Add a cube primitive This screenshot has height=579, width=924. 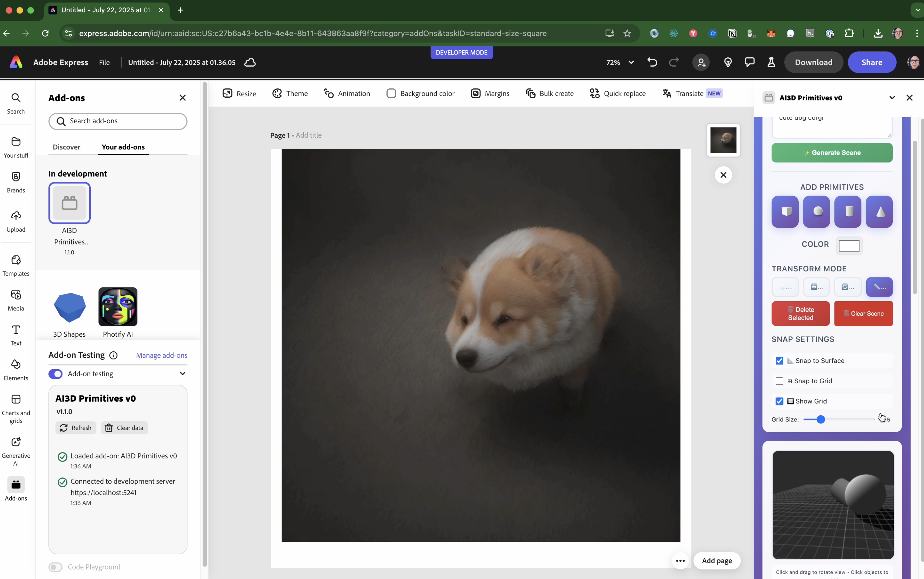tap(785, 211)
